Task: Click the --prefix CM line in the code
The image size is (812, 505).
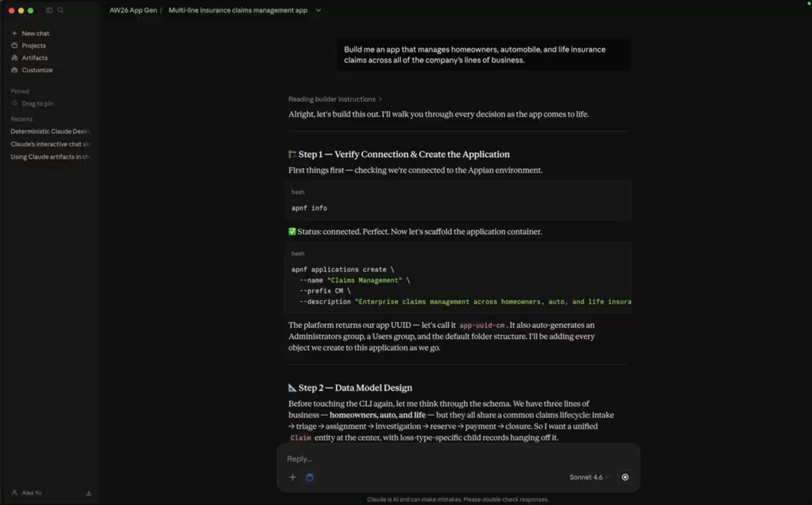Action: 325,291
